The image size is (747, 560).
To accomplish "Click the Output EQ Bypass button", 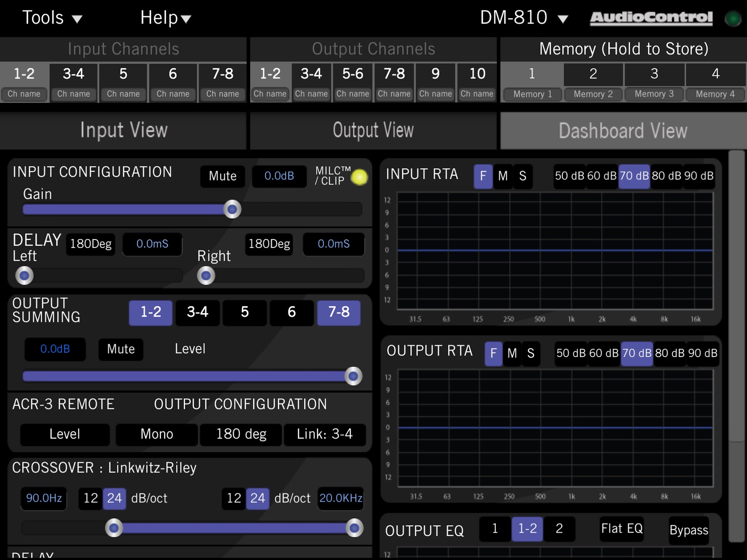I will click(x=688, y=530).
